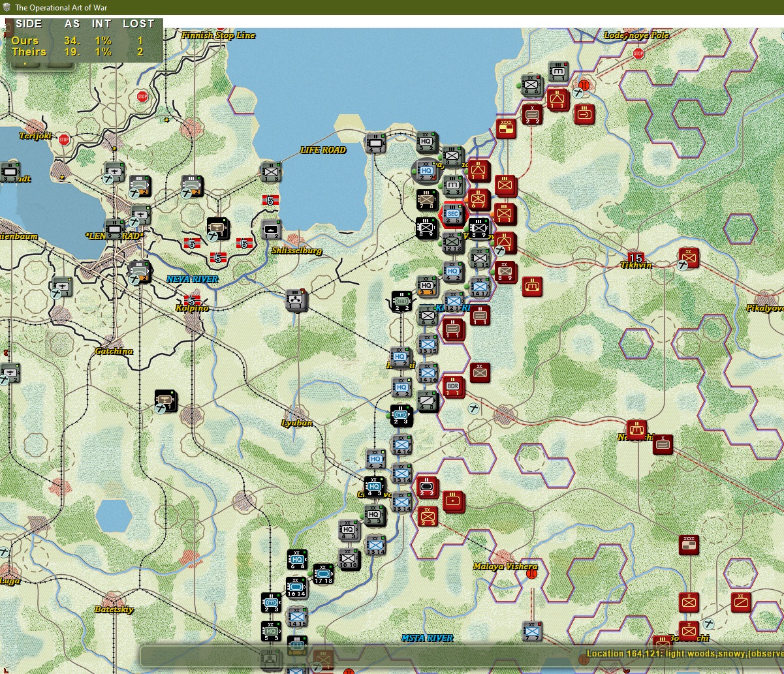Screen dimensions: 784x674
Task: Click the Lyuban town label
Action: [x=297, y=423]
